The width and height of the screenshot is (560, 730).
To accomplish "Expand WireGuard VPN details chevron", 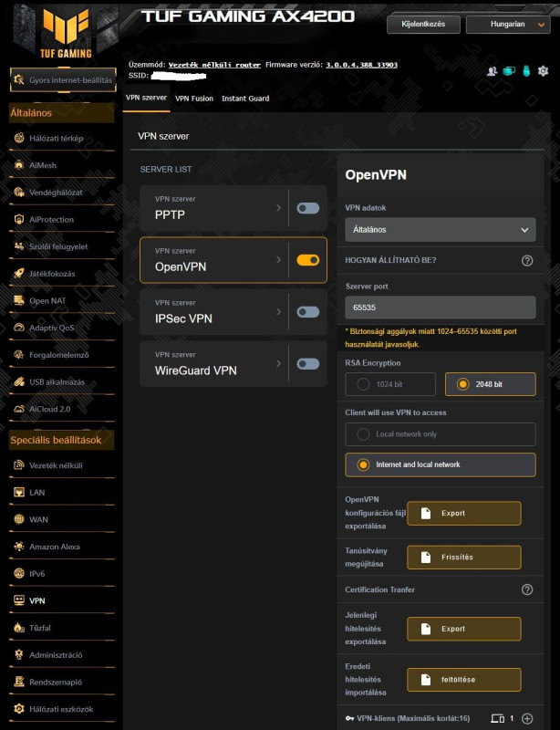I will click(x=278, y=363).
